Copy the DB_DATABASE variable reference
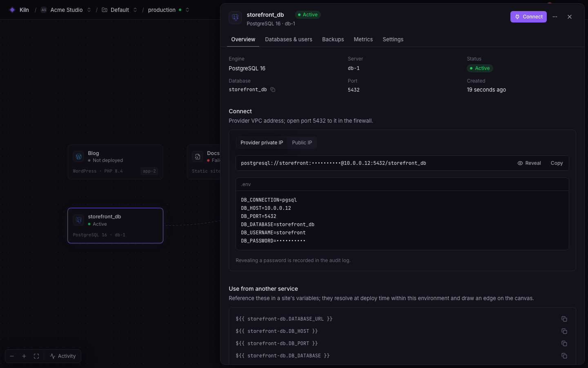588x368 pixels. (x=564, y=356)
